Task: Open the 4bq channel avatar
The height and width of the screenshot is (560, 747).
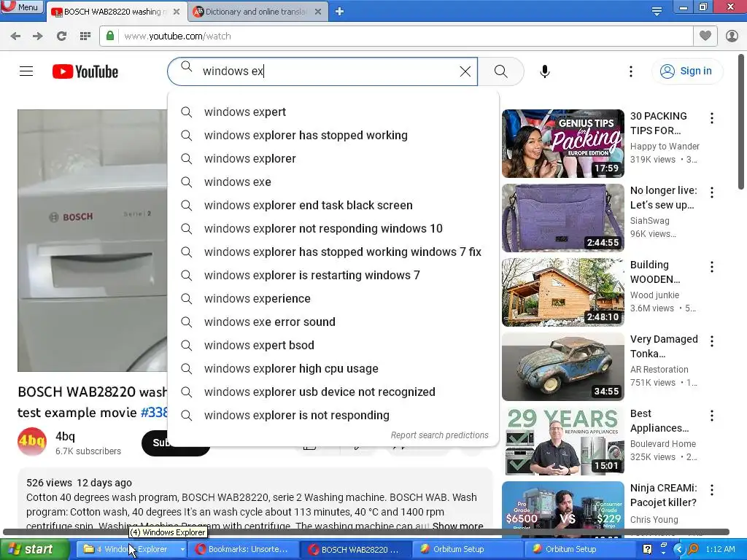Action: 32,442
